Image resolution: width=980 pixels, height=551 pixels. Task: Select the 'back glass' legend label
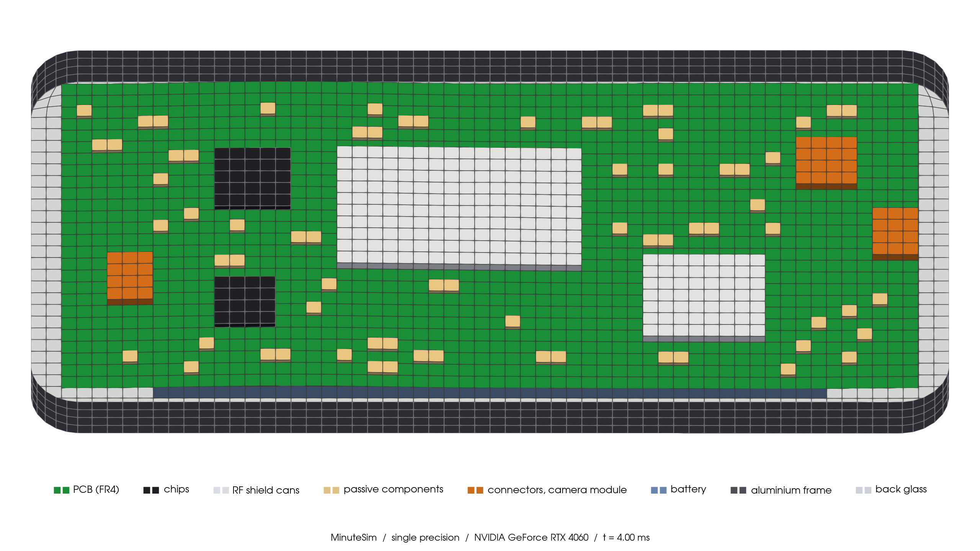coord(901,490)
